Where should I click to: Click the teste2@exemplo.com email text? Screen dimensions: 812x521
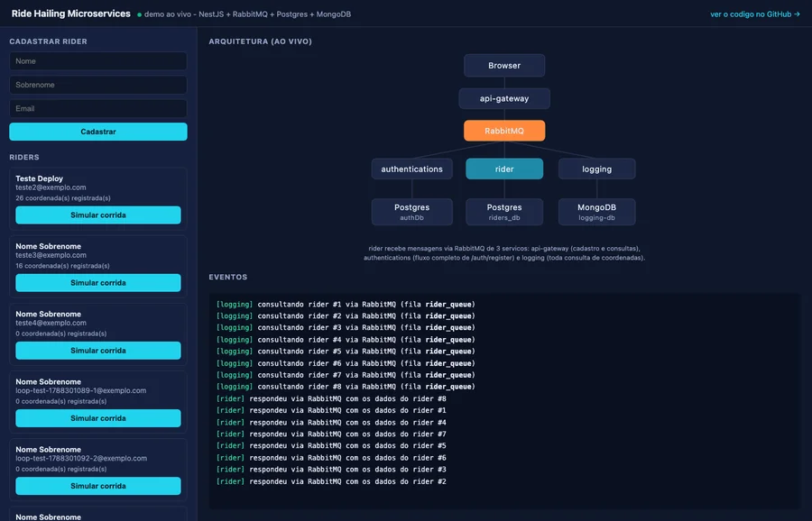(51, 187)
